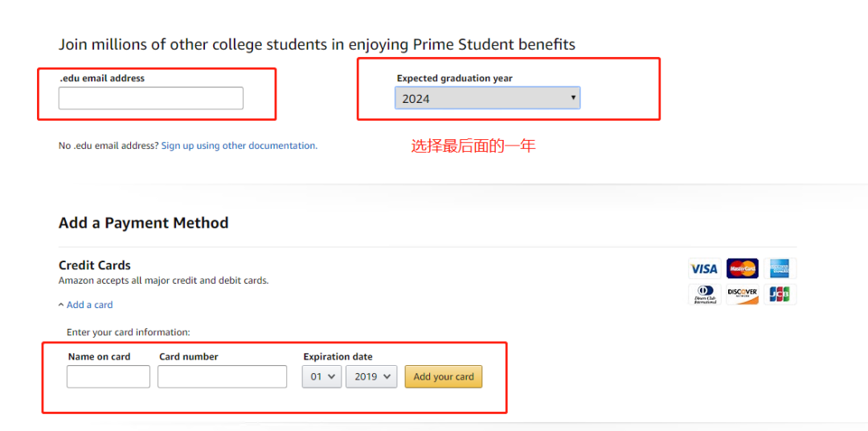Click the Discover Network card logo
The image size is (868, 431).
[x=742, y=294]
